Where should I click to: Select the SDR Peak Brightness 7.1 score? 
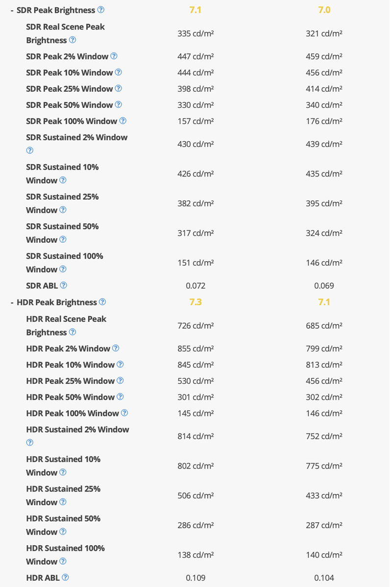point(196,10)
